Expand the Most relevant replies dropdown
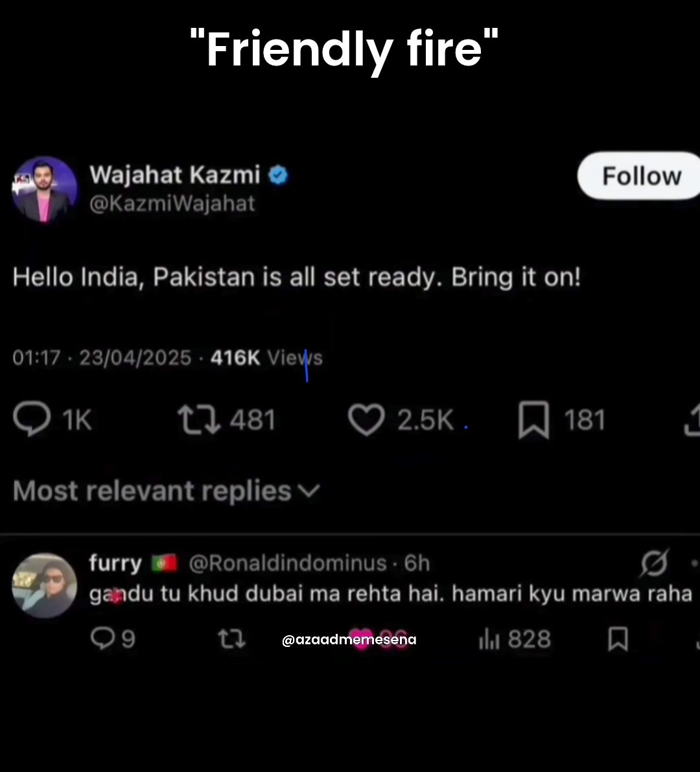Image resolution: width=700 pixels, height=772 pixels. point(167,491)
